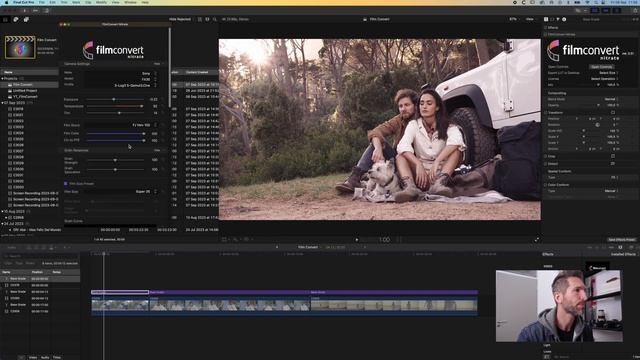Click the Video filter button at bottom
The width and height of the screenshot is (640, 360).
tap(33, 358)
